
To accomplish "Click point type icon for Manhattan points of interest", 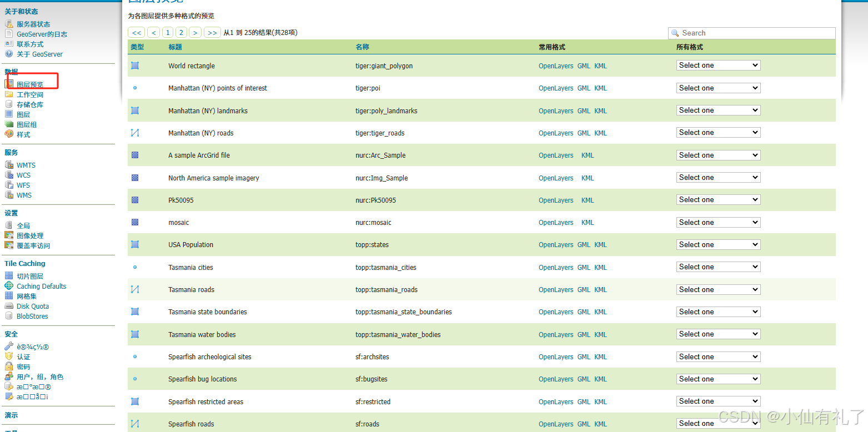I will pyautogui.click(x=135, y=88).
